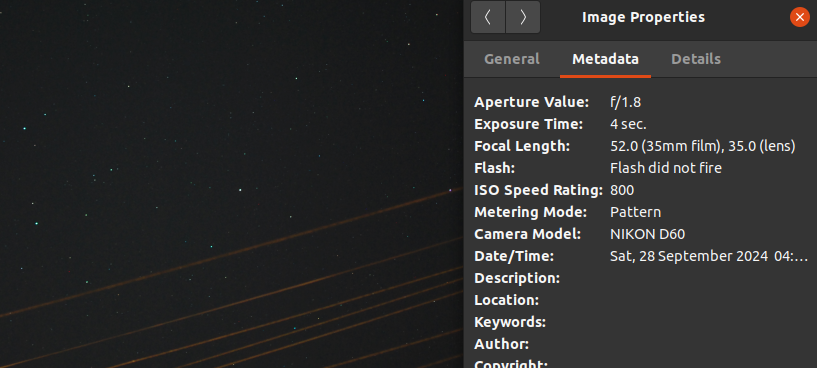Select the Description label
817x368 pixels.
517,278
